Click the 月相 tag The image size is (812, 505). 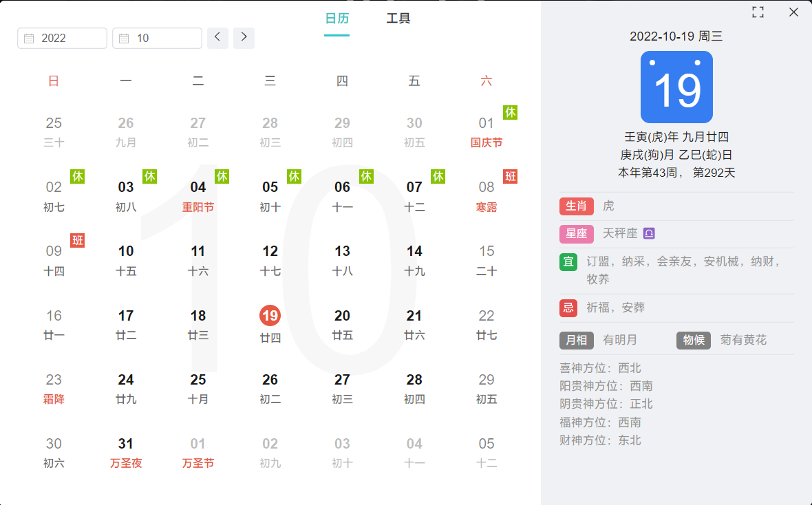click(x=577, y=341)
